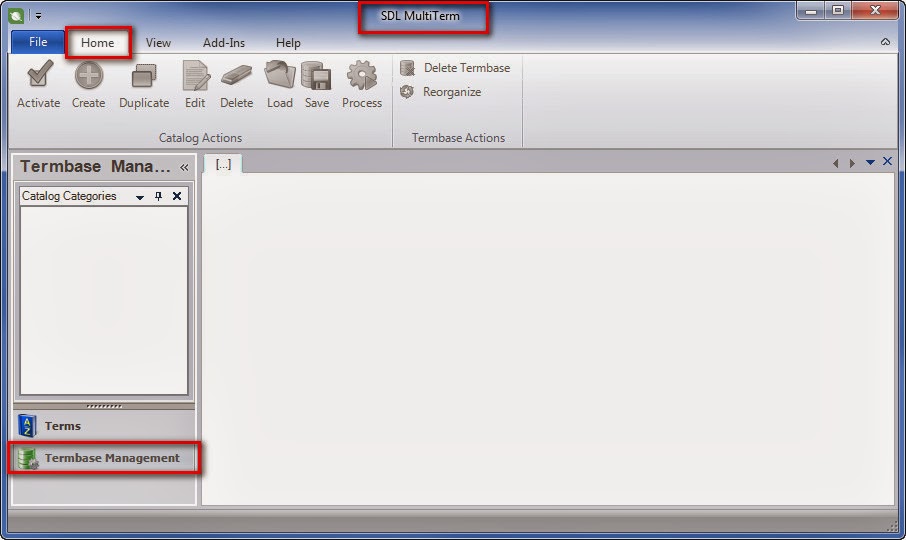Click the navigation pane splitter grip
The image size is (906, 540).
click(x=104, y=406)
